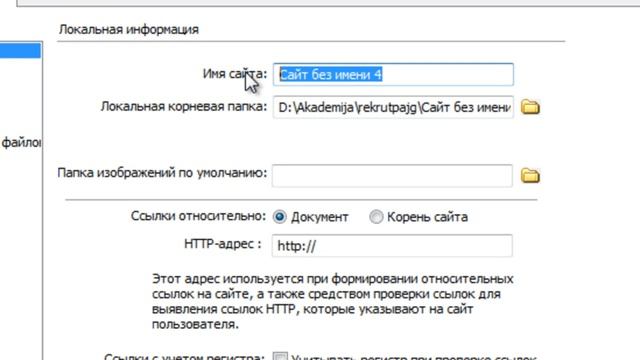Click the default images folder field

(392, 176)
